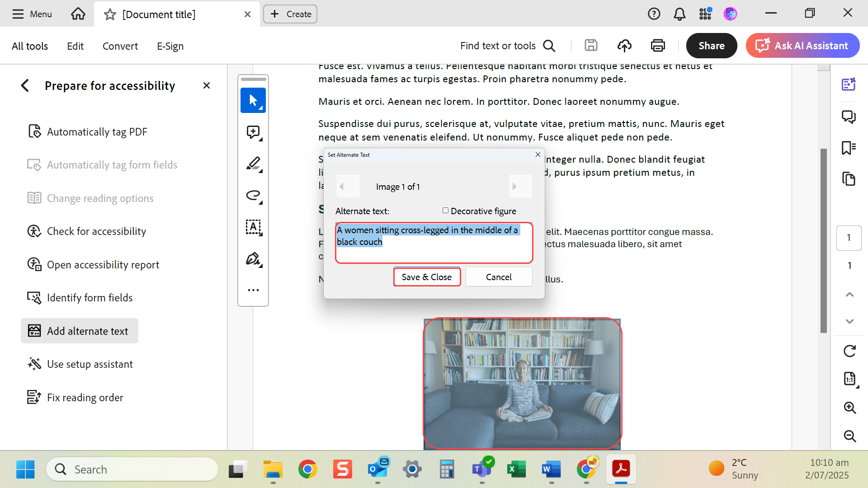Screen dimensions: 868x488
Task: Close the Prepare for accessibility panel
Action: coord(207,85)
